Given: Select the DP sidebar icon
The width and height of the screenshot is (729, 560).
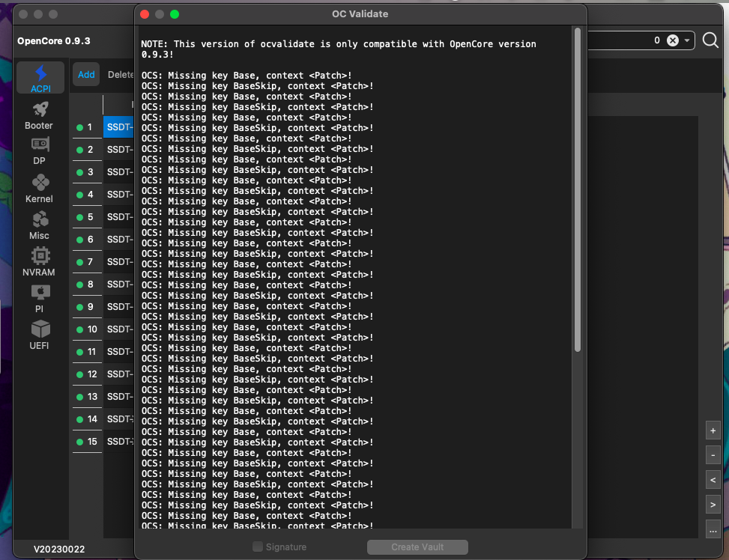Looking at the screenshot, I should click(x=39, y=150).
